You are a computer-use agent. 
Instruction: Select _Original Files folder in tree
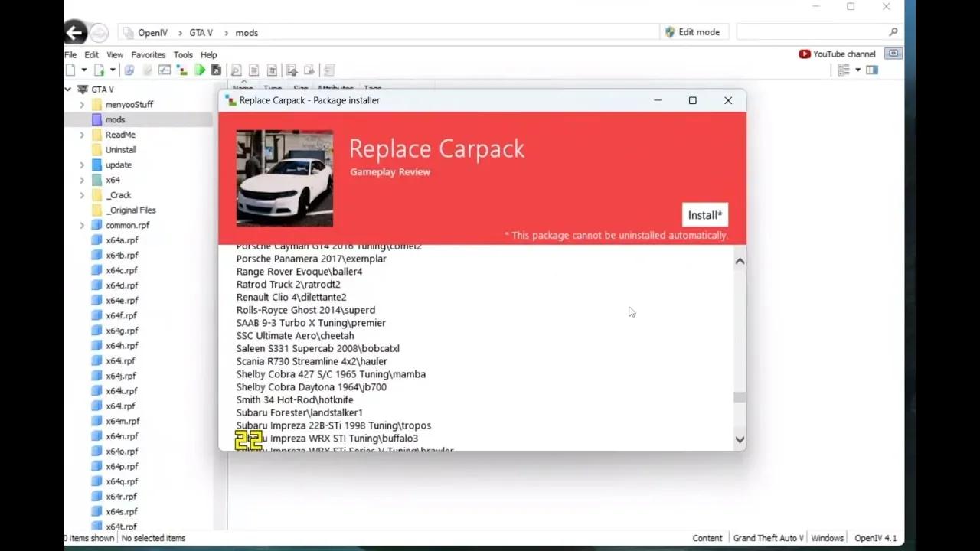coord(131,210)
